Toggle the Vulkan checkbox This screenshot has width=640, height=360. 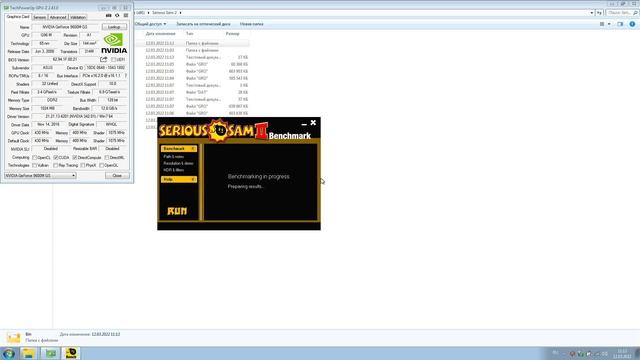pyautogui.click(x=35, y=166)
